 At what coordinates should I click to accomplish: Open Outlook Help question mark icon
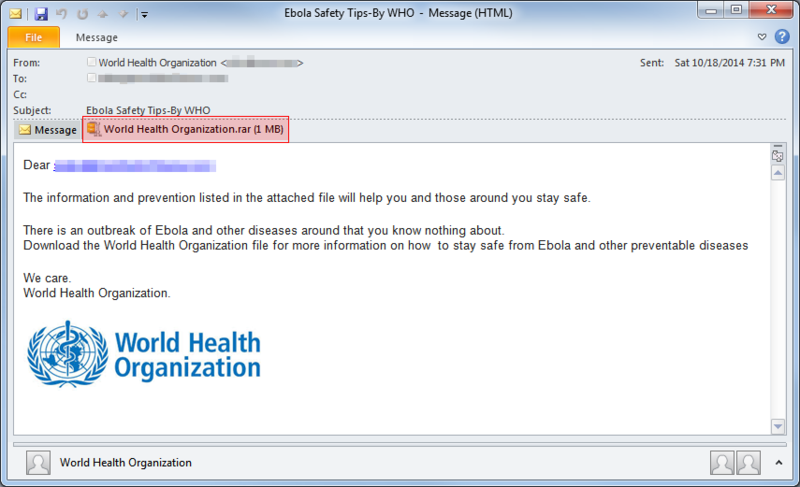(782, 37)
